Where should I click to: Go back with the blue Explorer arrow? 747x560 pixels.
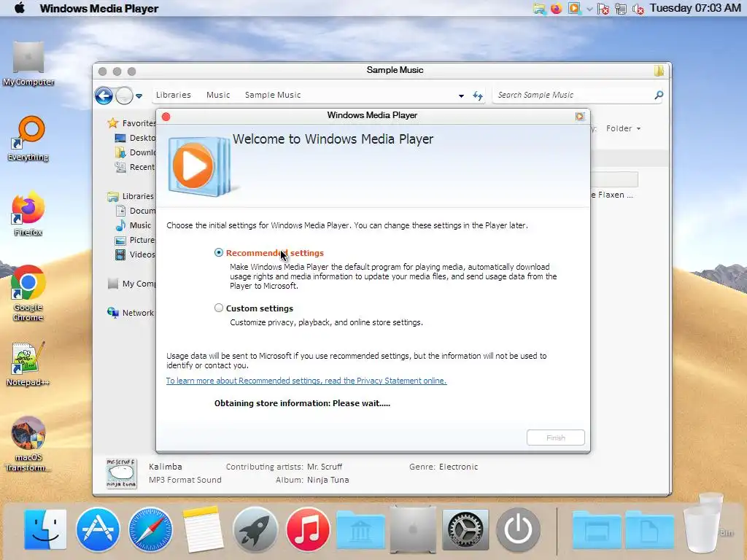[104, 96]
